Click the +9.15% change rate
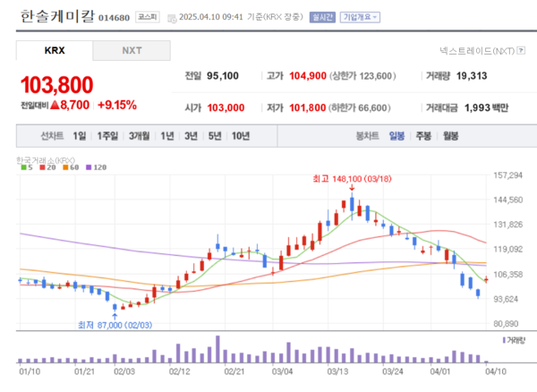This screenshot has width=537, height=392. [x=117, y=105]
